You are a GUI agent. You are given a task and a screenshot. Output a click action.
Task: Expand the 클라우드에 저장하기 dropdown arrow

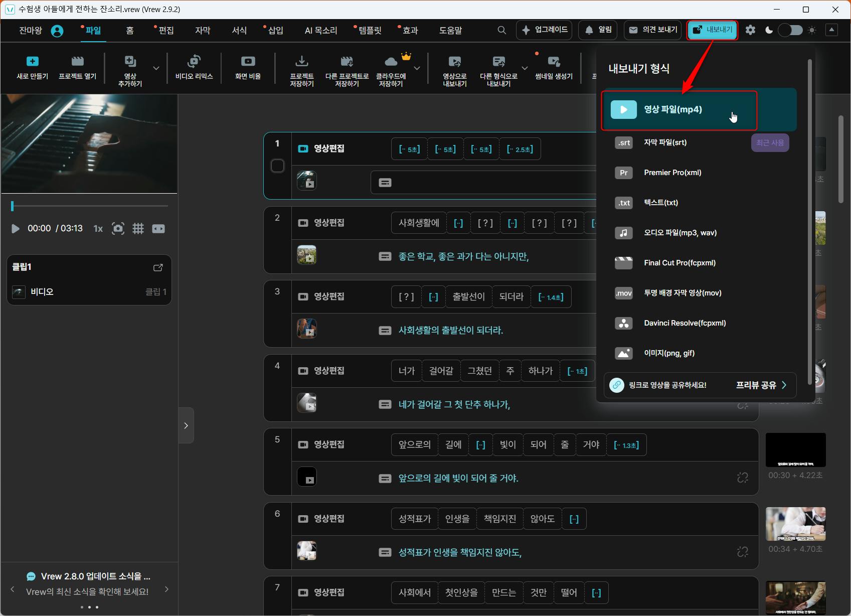417,68
